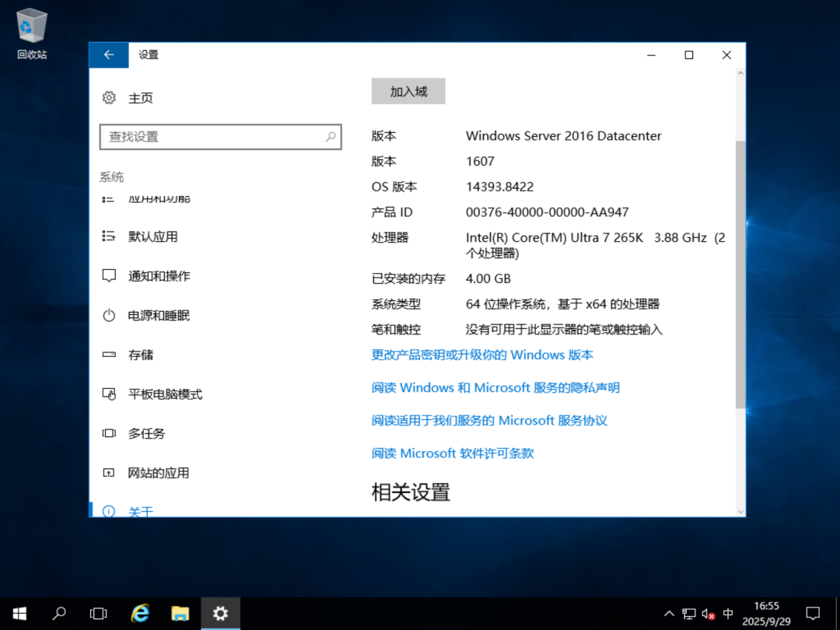
Task: Click the muted volume tray icon
Action: tap(709, 614)
